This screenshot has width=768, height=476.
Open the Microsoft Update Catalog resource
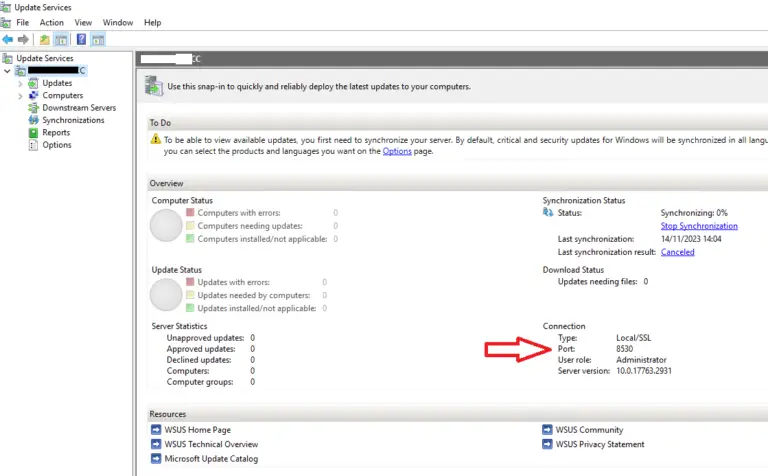tap(211, 459)
